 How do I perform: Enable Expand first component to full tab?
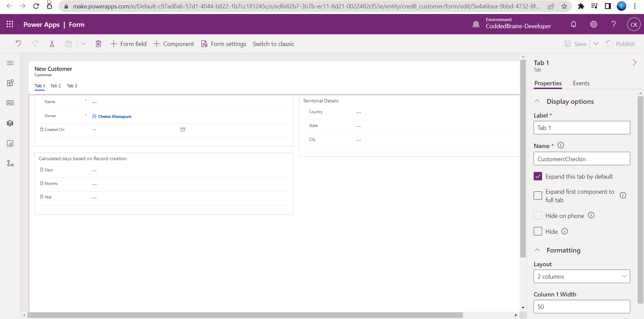pyautogui.click(x=538, y=196)
